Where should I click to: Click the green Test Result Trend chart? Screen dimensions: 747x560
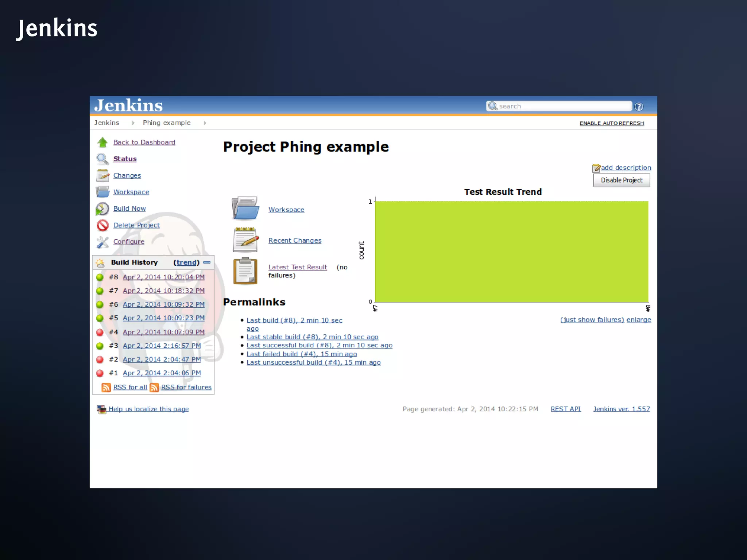[x=511, y=252]
